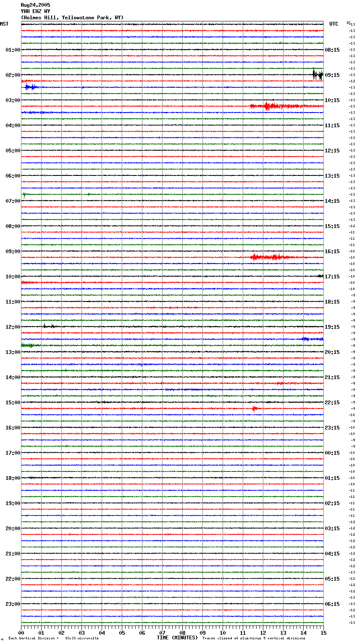The height and width of the screenshot is (644, 357).
Task: Select the 08:00 MST row label
Action: tap(13, 226)
